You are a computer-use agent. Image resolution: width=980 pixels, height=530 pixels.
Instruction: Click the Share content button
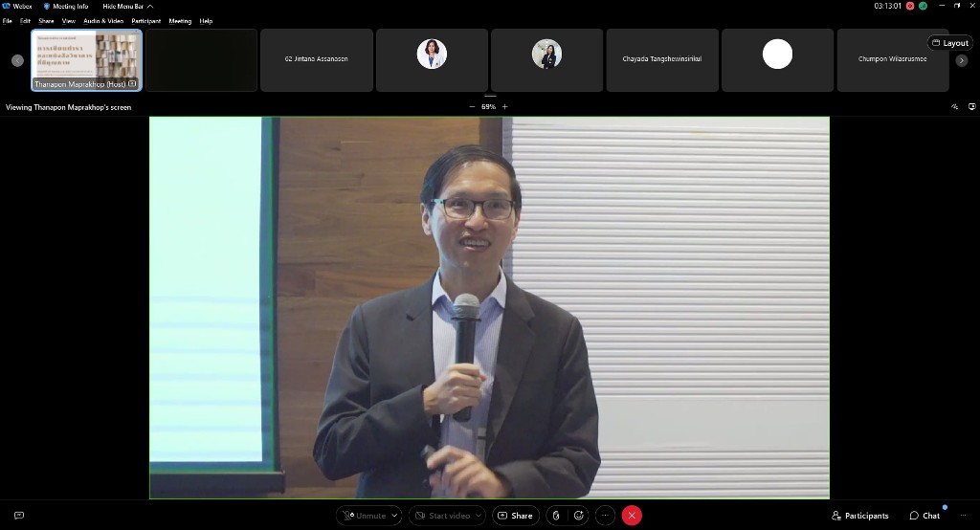(x=515, y=516)
